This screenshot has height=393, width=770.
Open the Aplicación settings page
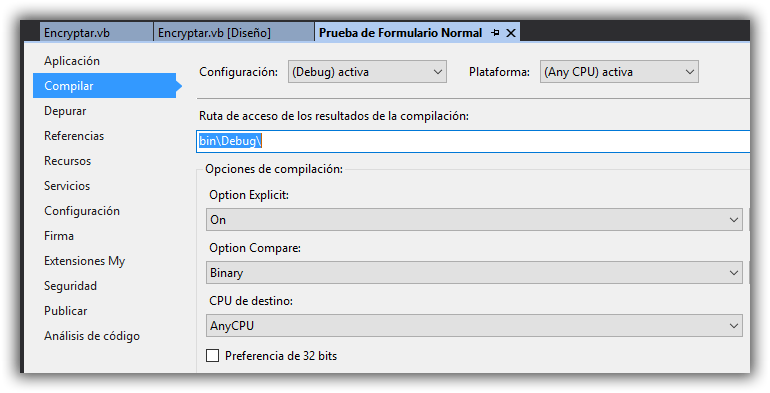[72, 61]
